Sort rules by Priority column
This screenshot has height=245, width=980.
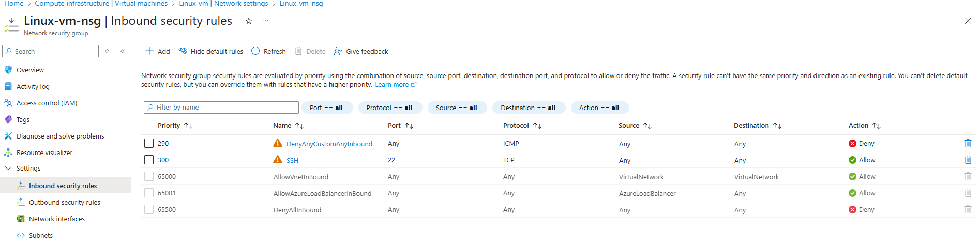(175, 125)
